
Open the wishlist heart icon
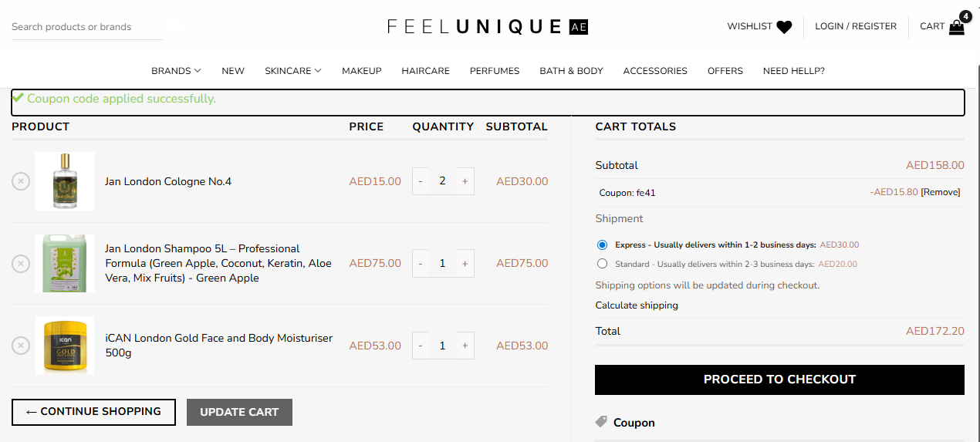(x=784, y=27)
